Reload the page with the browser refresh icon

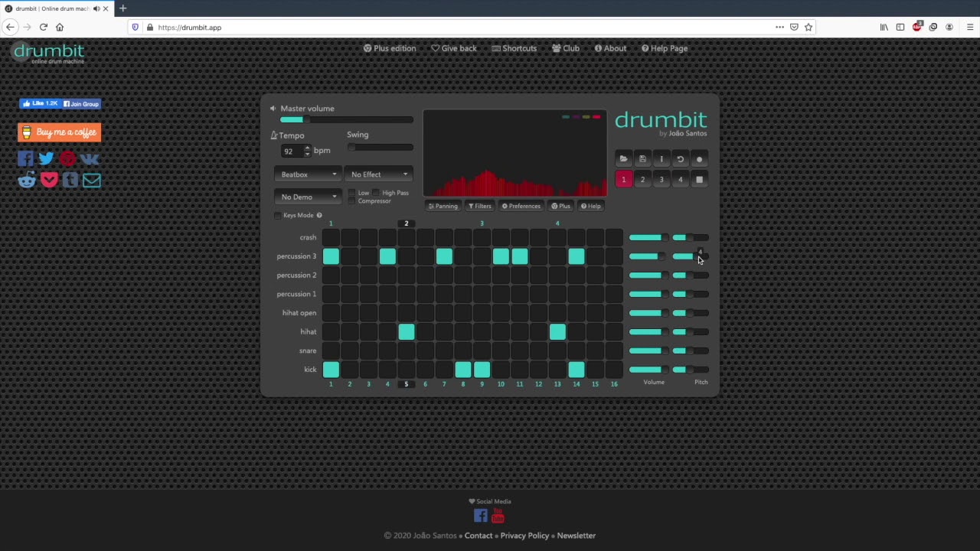click(x=44, y=27)
